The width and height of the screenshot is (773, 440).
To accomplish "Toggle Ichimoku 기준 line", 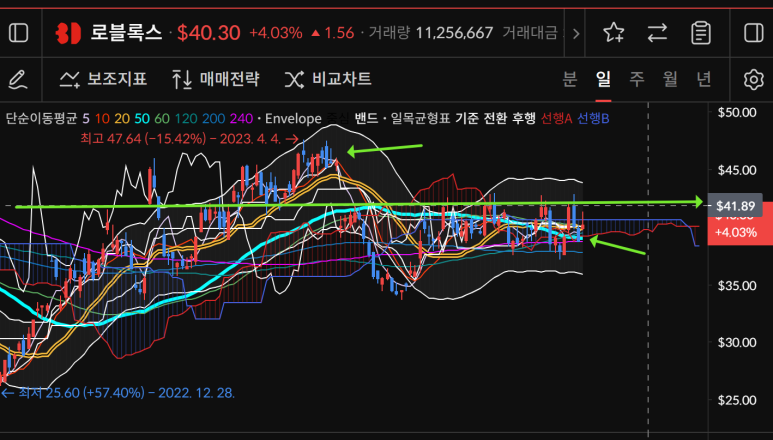I will click(x=466, y=118).
